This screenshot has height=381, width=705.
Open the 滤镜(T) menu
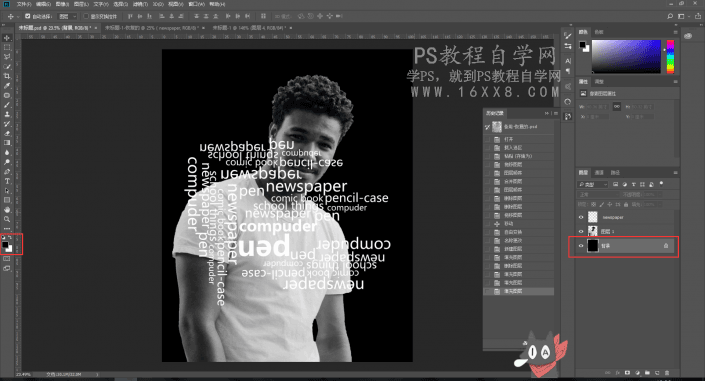[x=140, y=4]
